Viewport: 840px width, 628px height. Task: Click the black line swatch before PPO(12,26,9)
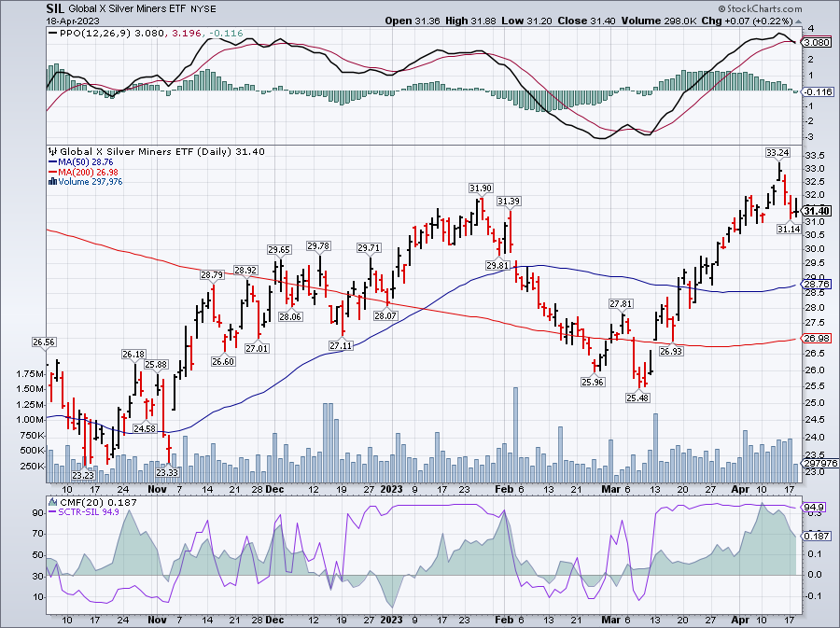tap(52, 34)
